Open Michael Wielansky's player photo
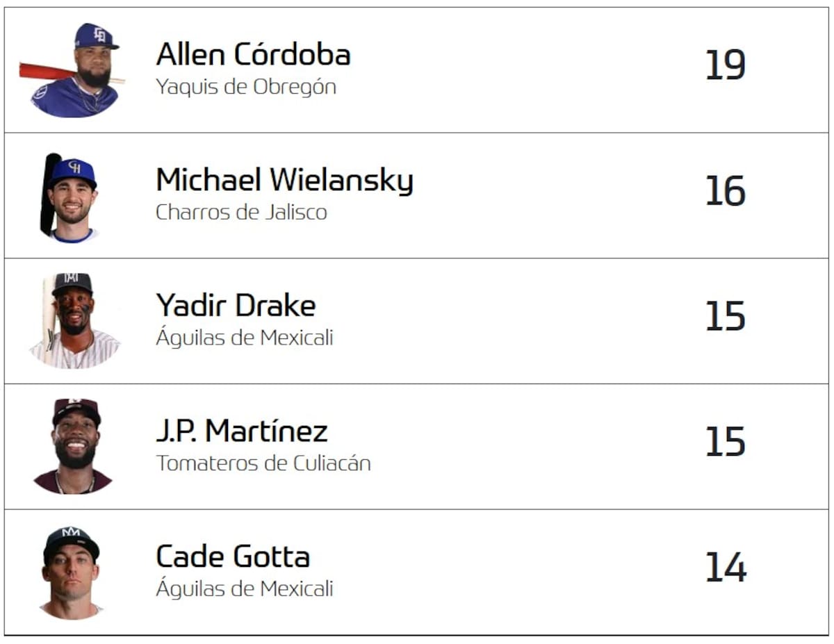 tap(71, 197)
